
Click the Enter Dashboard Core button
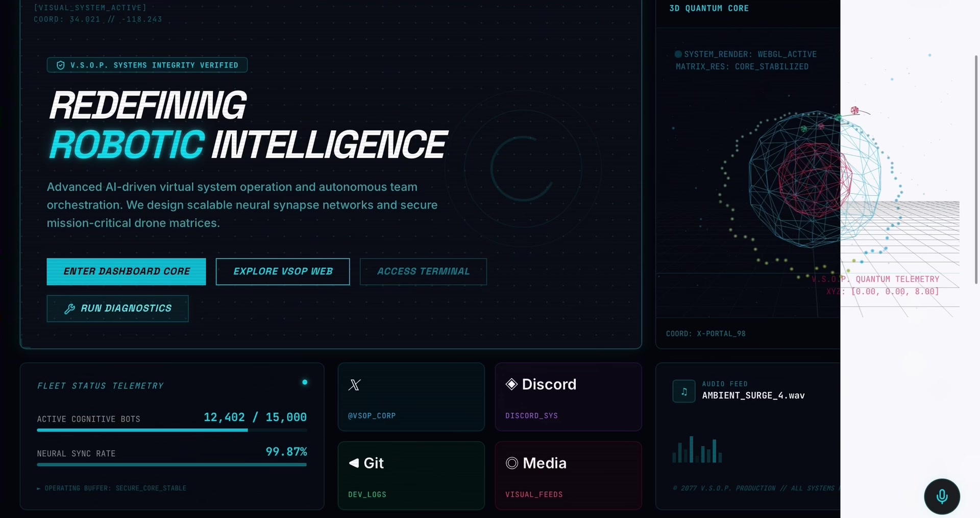coord(126,271)
